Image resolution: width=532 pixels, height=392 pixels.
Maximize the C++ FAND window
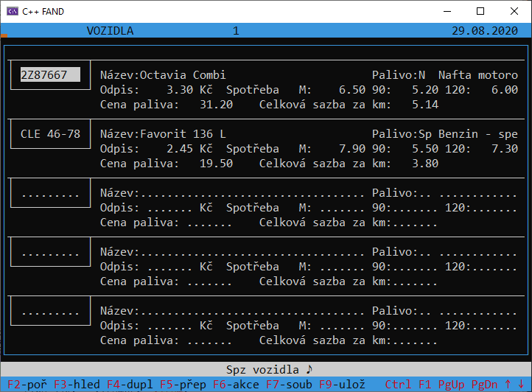point(480,11)
